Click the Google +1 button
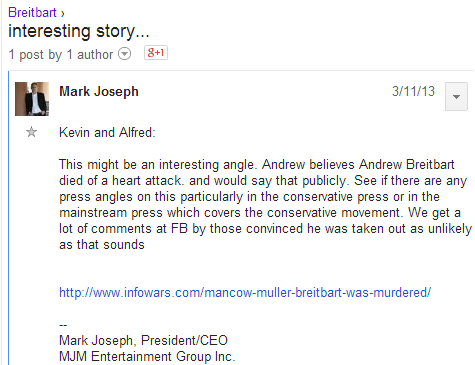Viewport: 475px width, 365px height. pyautogui.click(x=156, y=53)
